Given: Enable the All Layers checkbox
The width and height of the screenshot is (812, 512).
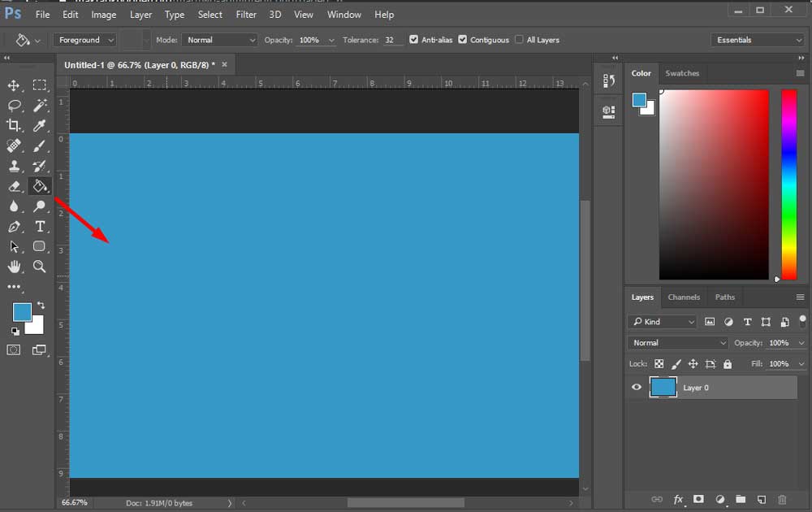Looking at the screenshot, I should coord(519,39).
